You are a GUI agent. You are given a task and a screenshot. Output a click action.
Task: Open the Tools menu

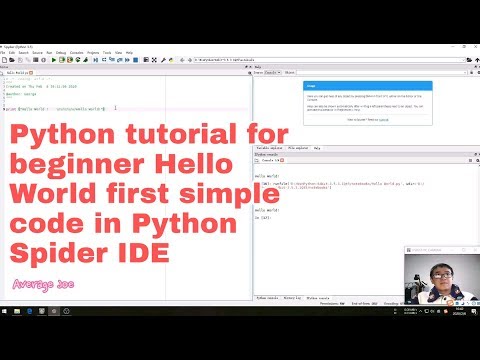[107, 53]
